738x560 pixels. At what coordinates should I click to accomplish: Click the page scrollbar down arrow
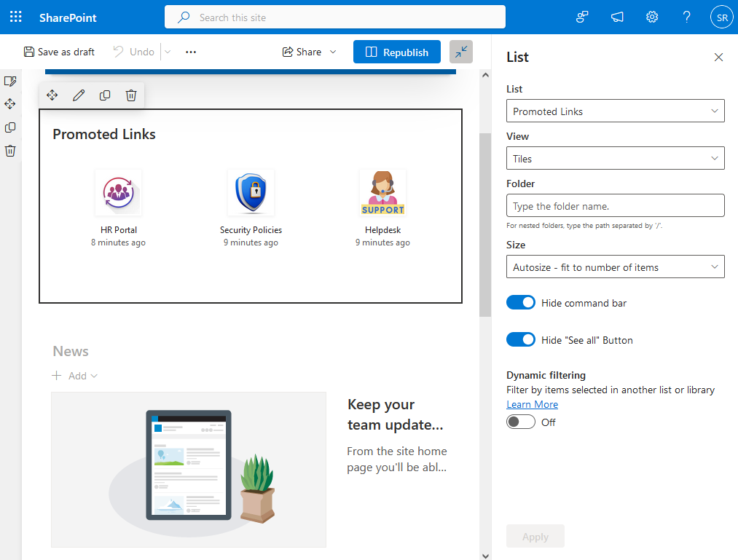pos(485,556)
